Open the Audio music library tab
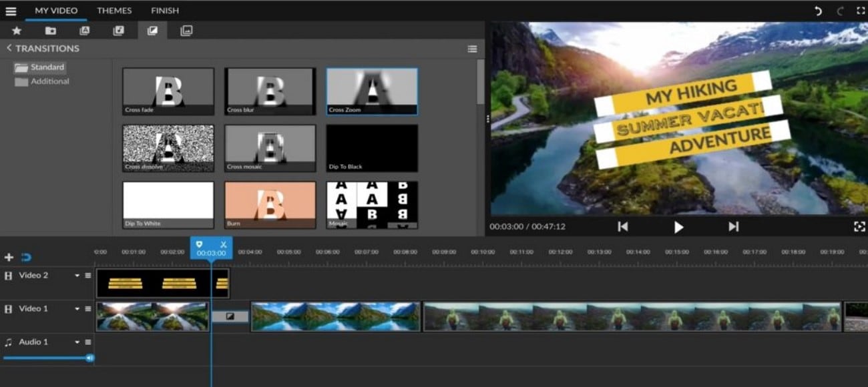 click(x=118, y=31)
